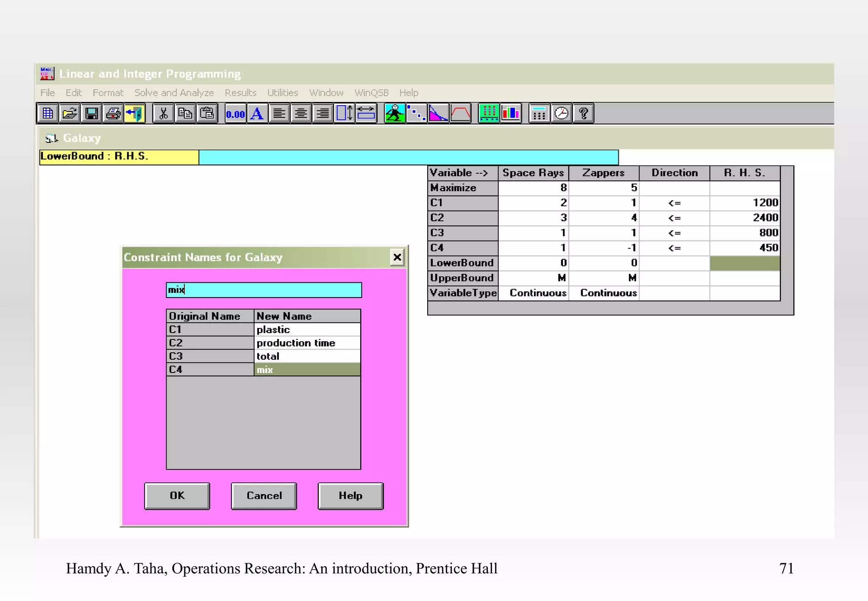
Task: Click the Cancel button in the dialog
Action: pos(264,496)
